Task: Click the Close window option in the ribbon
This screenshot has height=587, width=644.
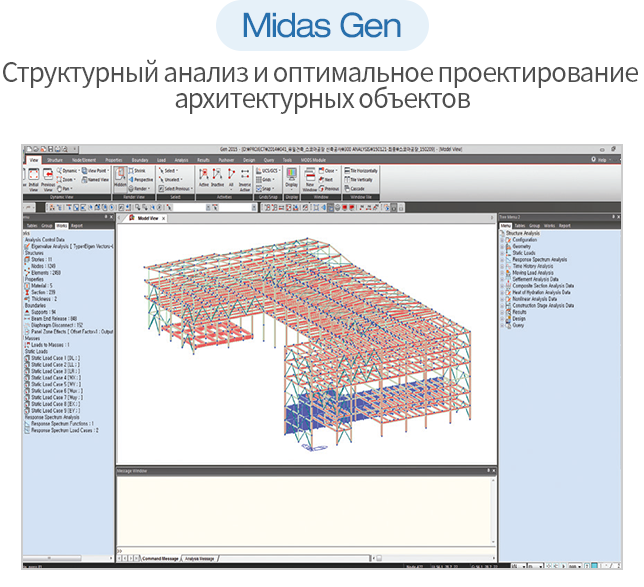Action: (x=328, y=170)
